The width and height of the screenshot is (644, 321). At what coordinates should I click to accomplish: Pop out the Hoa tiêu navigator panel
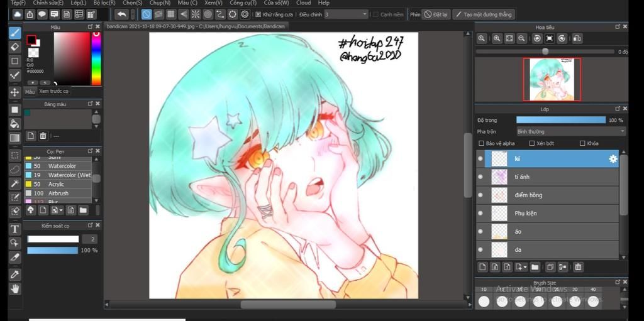(x=618, y=26)
